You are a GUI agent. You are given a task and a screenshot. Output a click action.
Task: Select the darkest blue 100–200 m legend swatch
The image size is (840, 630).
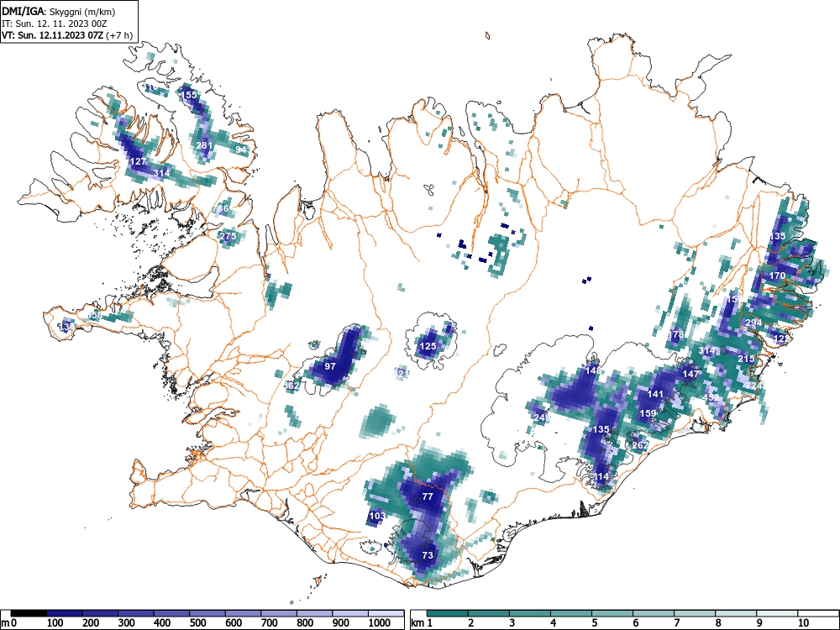[x=65, y=613]
